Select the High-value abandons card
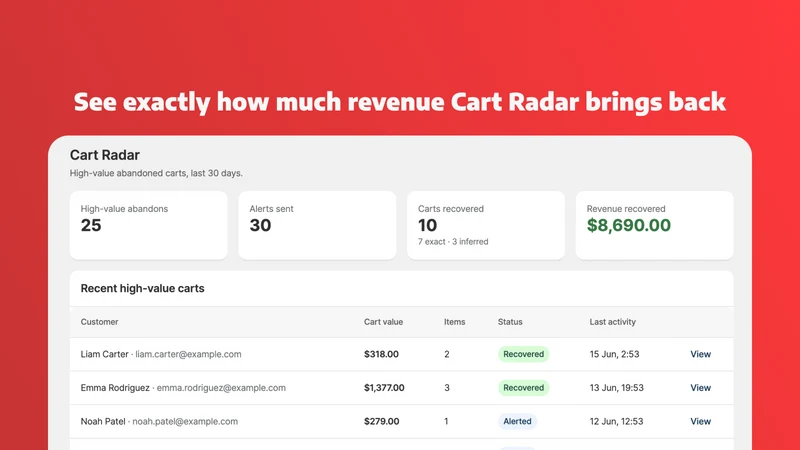The image size is (800, 450). (x=148, y=225)
